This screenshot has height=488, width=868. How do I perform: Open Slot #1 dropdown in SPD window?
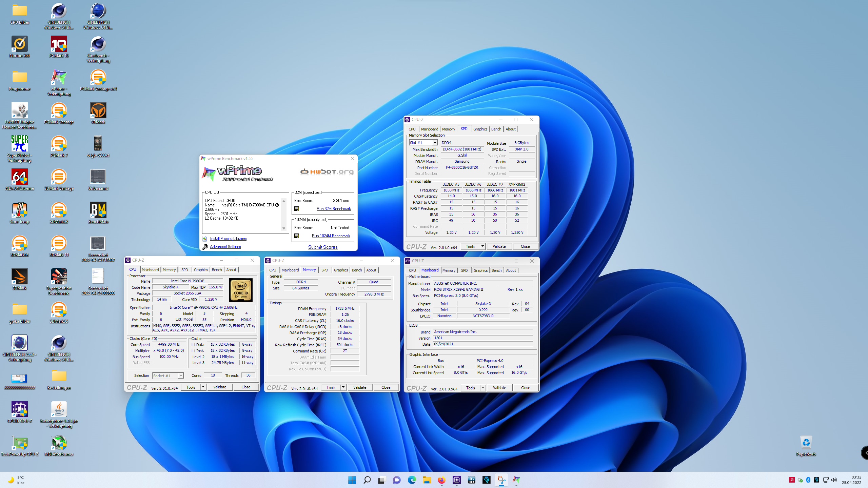[x=423, y=143]
